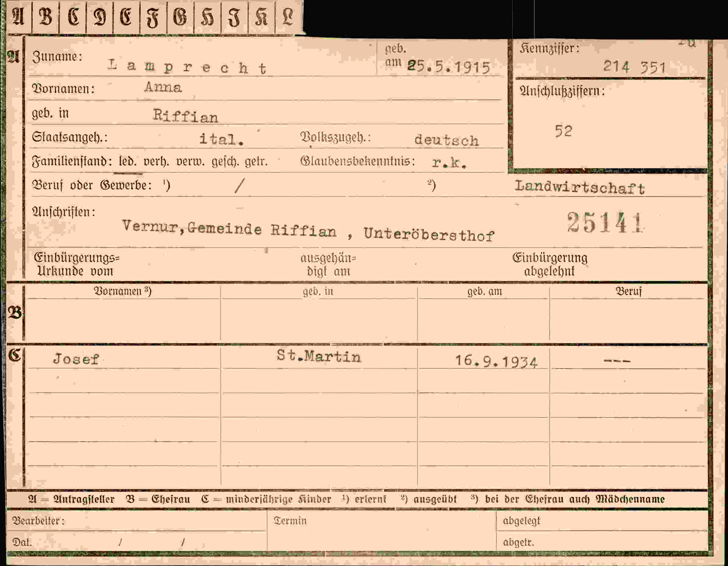Click the verh. marital status option
This screenshot has height=566, width=728.
[x=156, y=162]
